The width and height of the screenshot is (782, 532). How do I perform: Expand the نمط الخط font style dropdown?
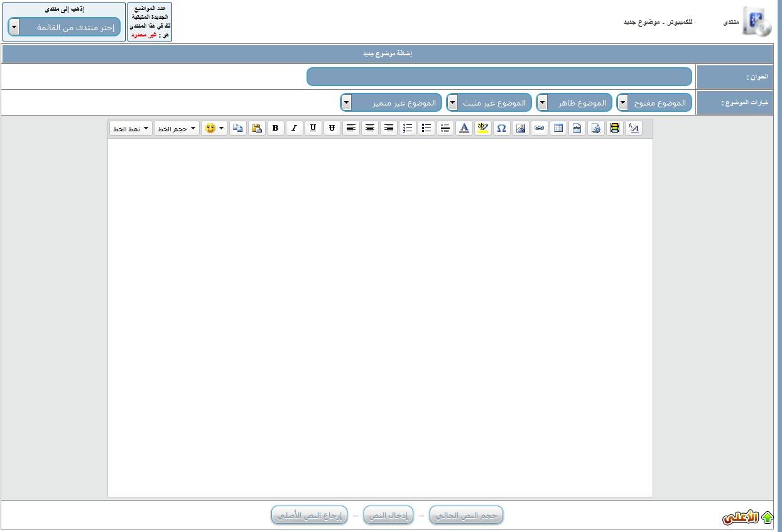[131, 128]
